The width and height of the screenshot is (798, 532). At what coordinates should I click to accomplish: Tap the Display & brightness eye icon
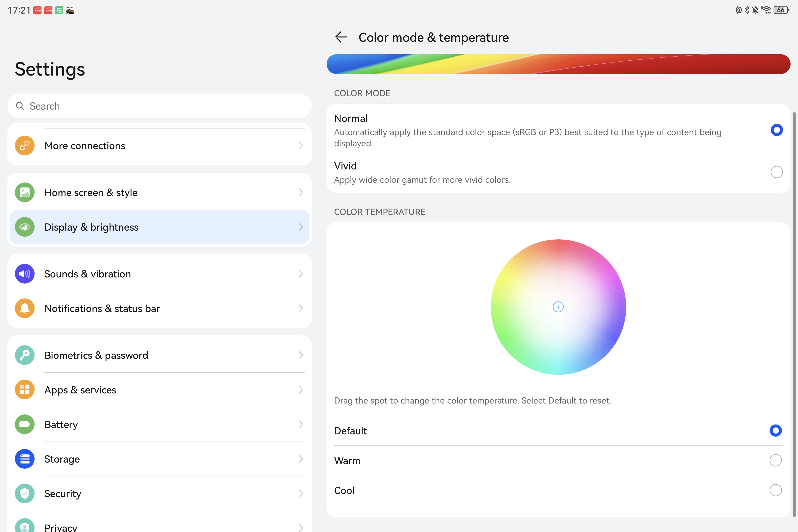pyautogui.click(x=25, y=227)
